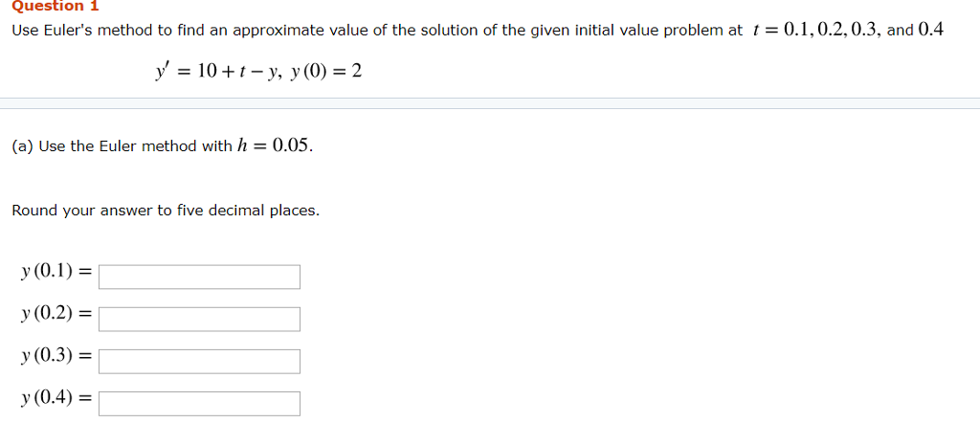The image size is (980, 445).
Task: Click the y(0.2) = label
Action: tap(56, 313)
